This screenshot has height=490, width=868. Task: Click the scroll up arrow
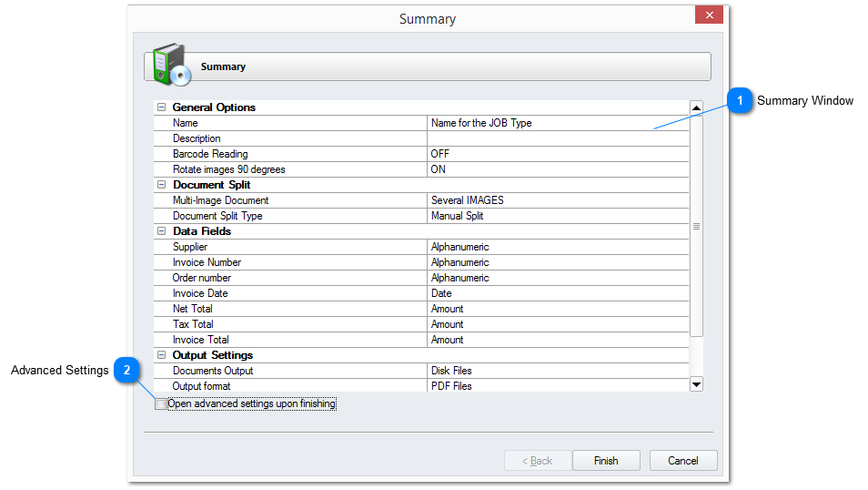(696, 107)
